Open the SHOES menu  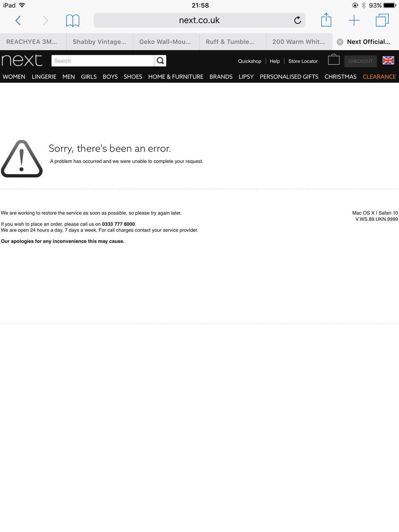click(x=133, y=77)
